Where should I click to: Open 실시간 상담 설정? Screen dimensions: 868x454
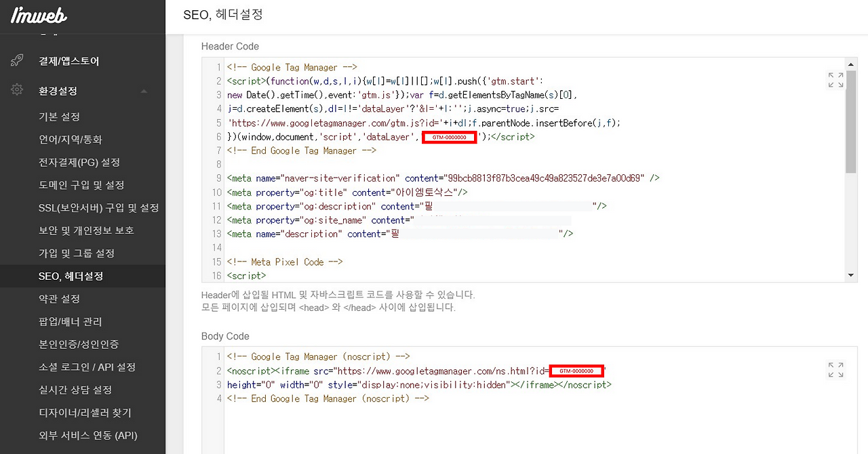tap(75, 390)
